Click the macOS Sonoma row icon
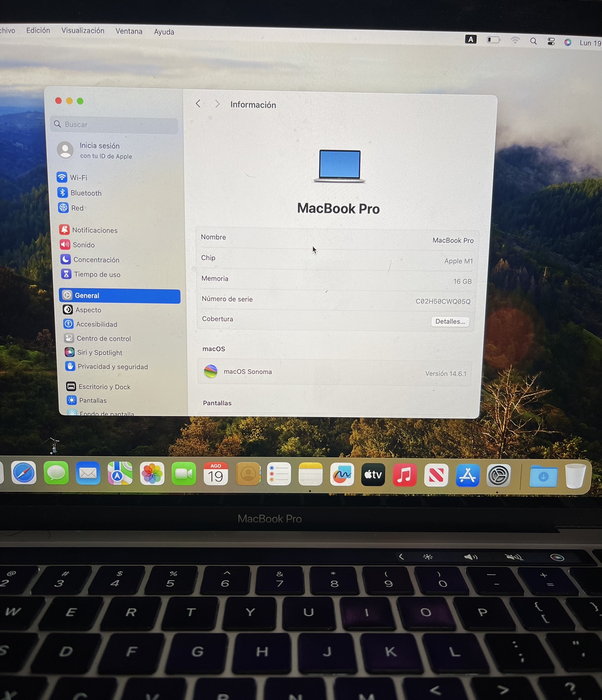This screenshot has height=700, width=602. click(x=211, y=371)
